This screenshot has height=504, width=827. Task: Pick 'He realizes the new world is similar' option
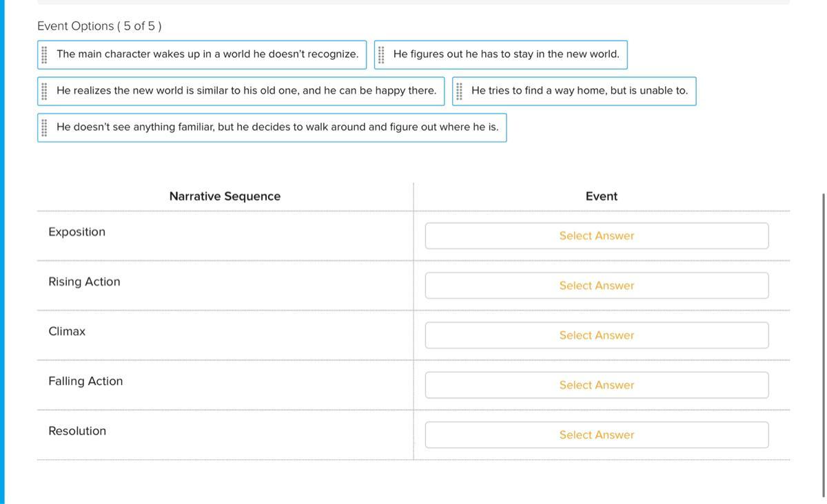click(x=246, y=91)
